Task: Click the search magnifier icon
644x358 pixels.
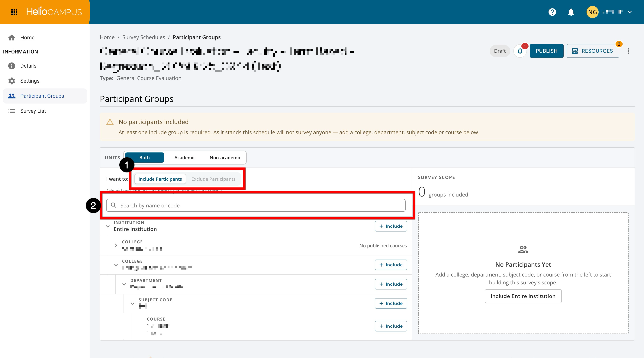Action: pos(114,205)
